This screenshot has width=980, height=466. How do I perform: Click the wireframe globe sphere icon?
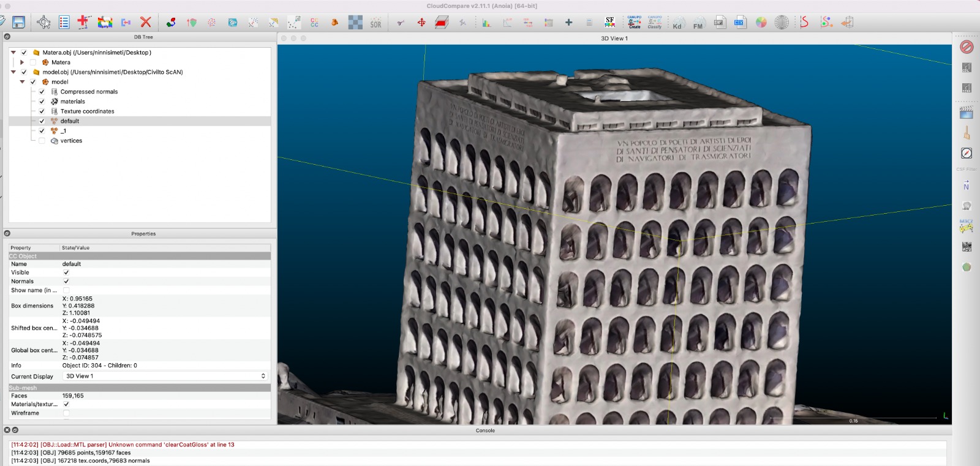click(782, 23)
